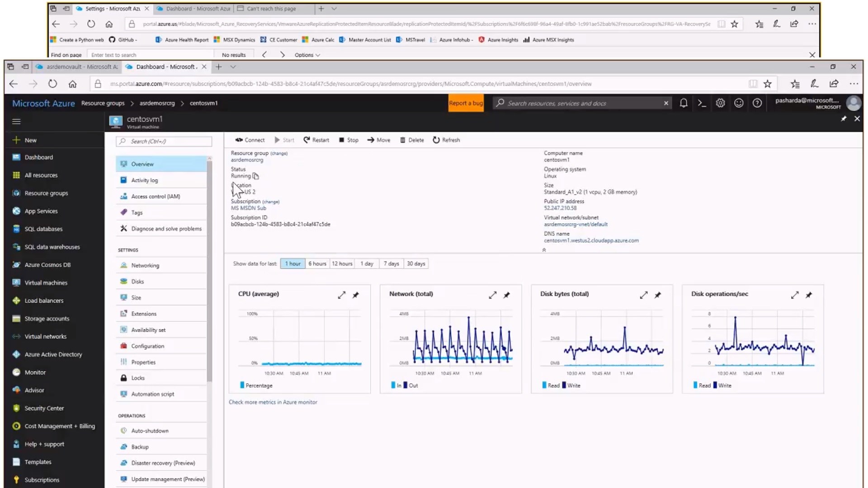Select the 6 hours time range

(x=317, y=264)
